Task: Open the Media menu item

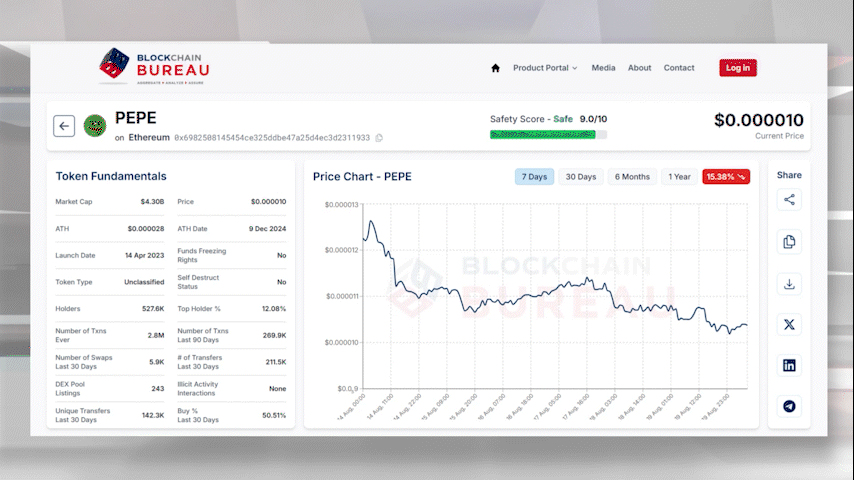Action: coord(603,68)
